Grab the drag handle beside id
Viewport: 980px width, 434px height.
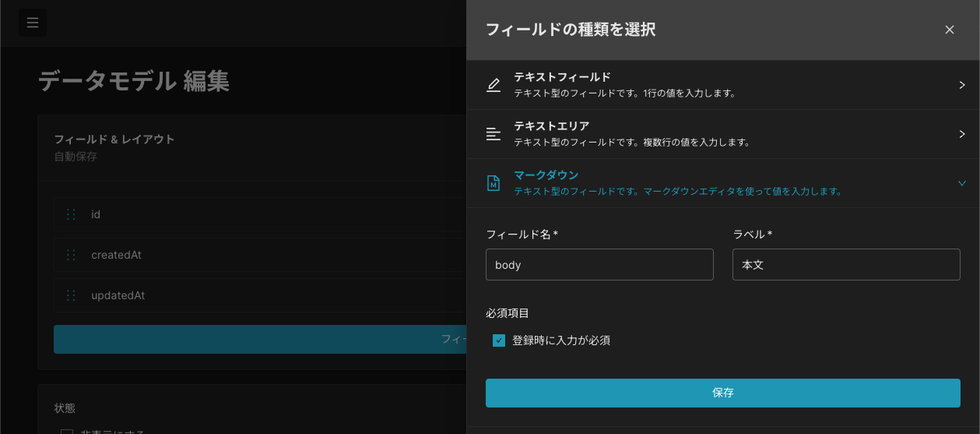click(71, 214)
